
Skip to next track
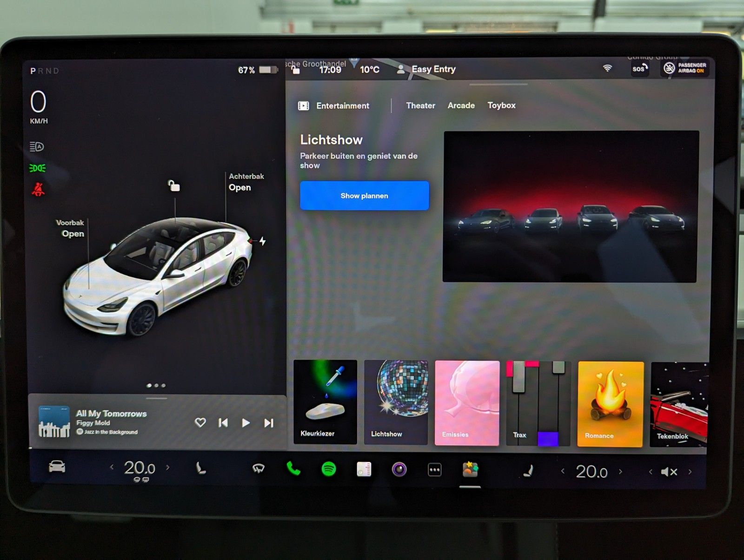tap(269, 423)
